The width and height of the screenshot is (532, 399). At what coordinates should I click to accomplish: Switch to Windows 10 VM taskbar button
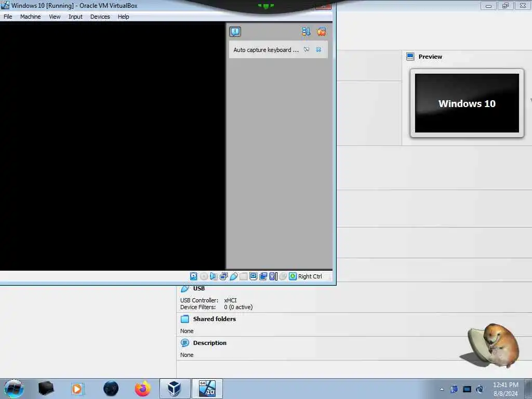[207, 389]
